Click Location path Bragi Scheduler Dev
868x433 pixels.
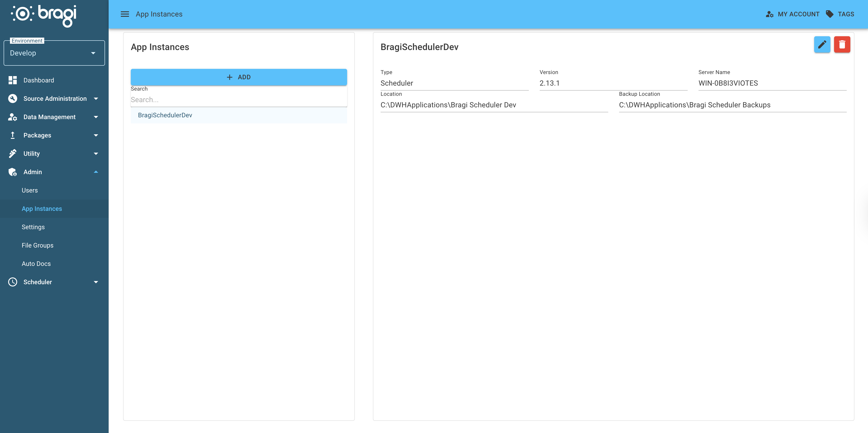pyautogui.click(x=494, y=105)
